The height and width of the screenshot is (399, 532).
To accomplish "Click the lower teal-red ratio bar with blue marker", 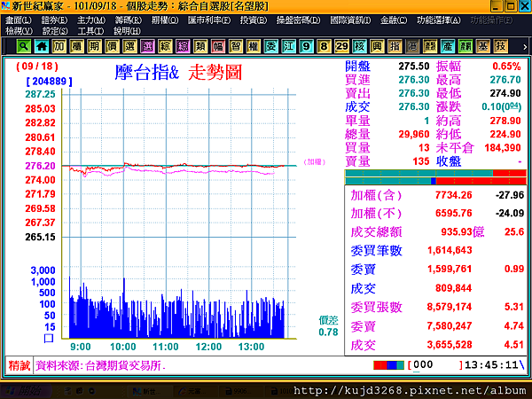I will pos(435,181).
